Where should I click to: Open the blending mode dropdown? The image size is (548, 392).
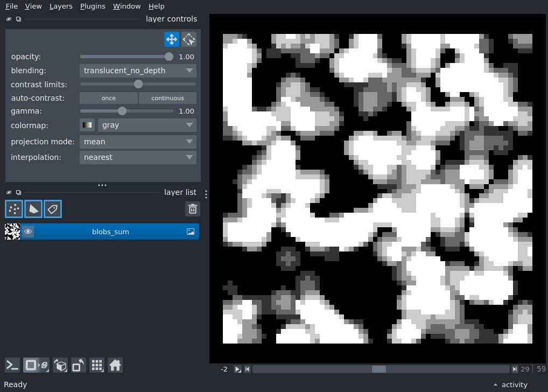pos(138,71)
